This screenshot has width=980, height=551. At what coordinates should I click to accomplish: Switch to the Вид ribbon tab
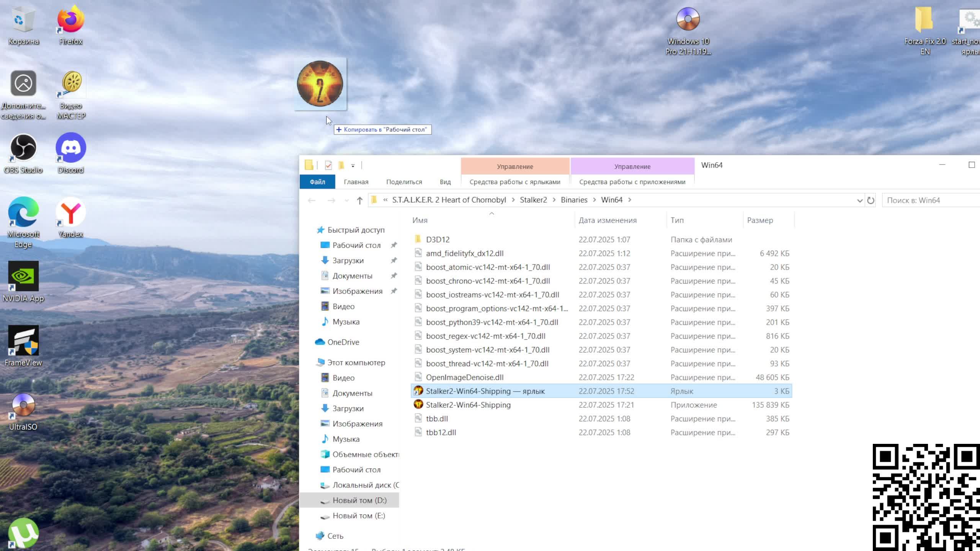(x=445, y=182)
